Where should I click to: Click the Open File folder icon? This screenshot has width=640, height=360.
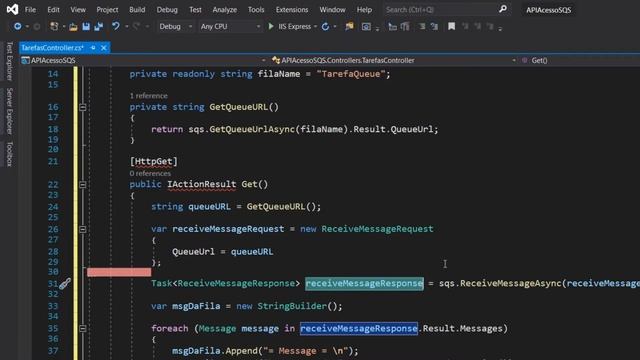[x=73, y=27]
